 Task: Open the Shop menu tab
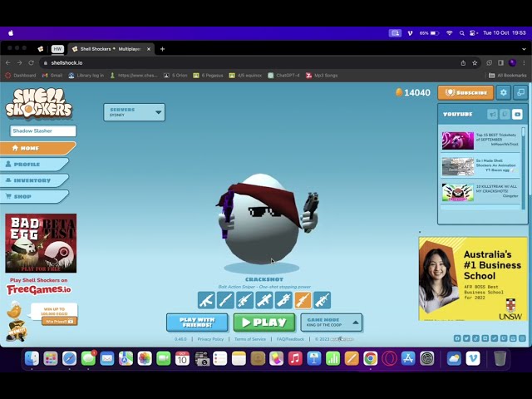pos(34,196)
